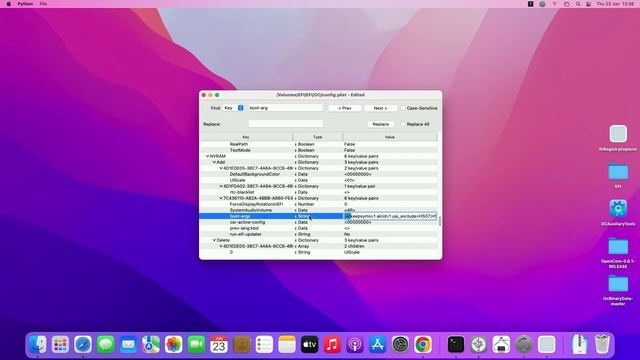
Task: Open Mail app in the dock
Action: [128, 344]
